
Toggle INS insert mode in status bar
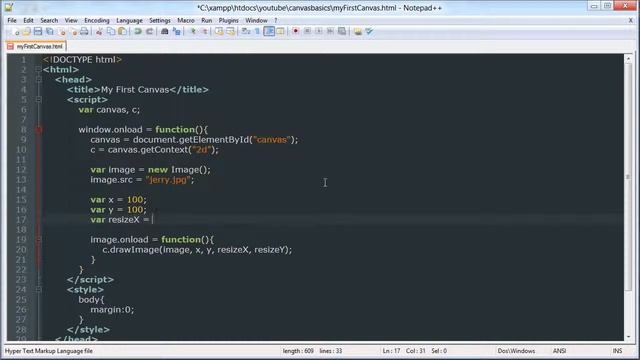[617, 351]
